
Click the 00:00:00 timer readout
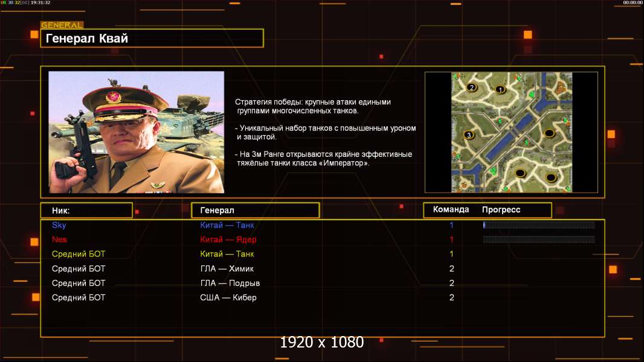[x=633, y=2]
